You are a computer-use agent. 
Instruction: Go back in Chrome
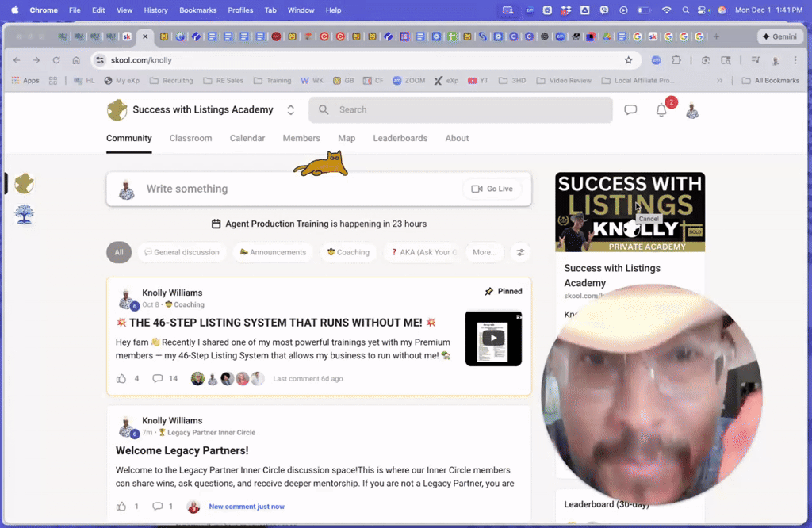point(17,60)
